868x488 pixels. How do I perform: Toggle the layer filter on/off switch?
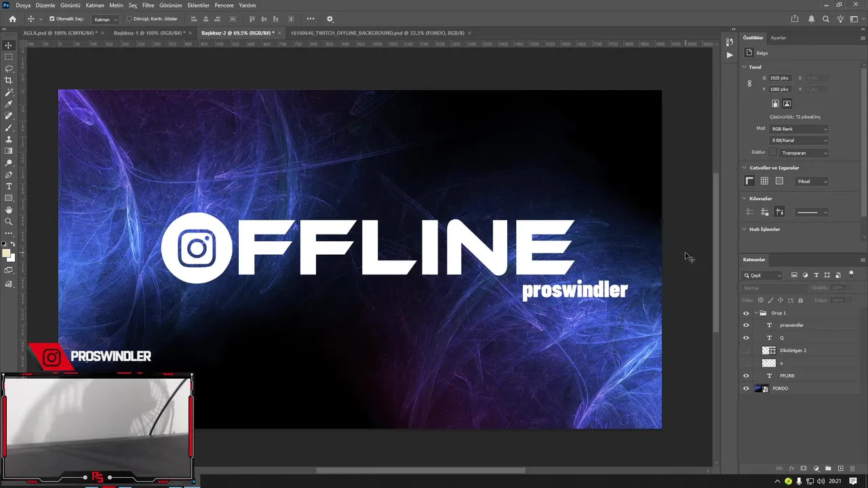851,274
